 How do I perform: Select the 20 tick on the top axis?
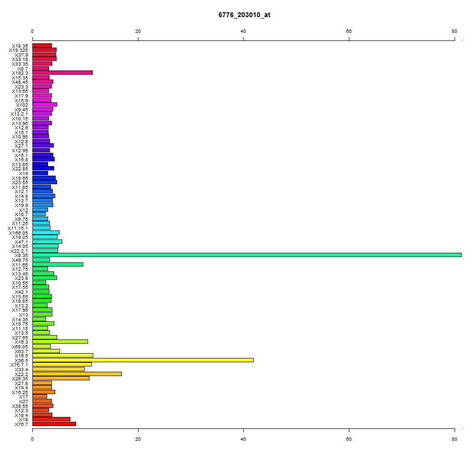coord(138,31)
